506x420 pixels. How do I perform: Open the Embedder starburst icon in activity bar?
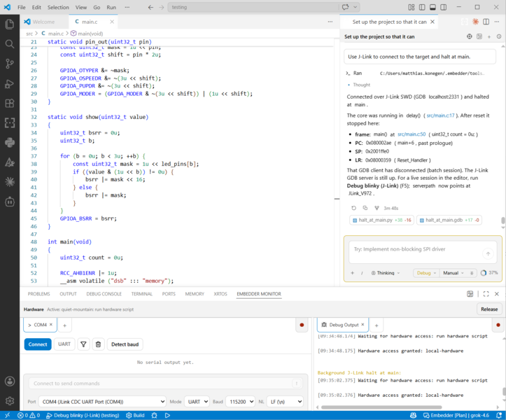(x=10, y=182)
